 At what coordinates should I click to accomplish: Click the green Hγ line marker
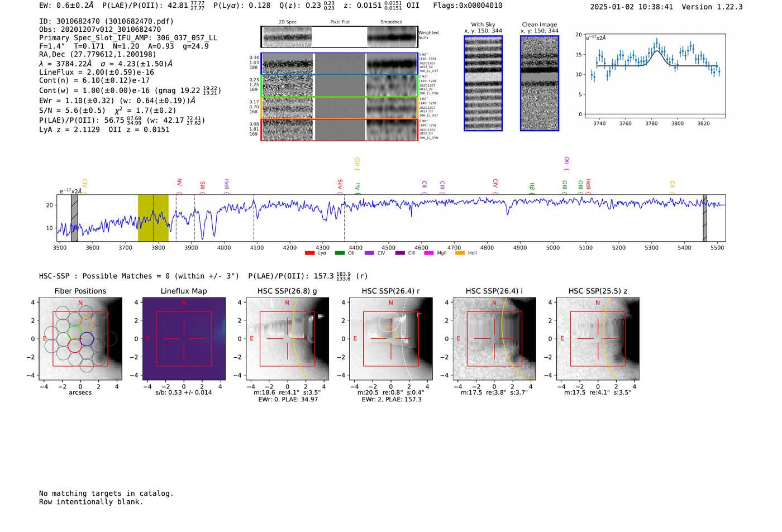pos(357,188)
